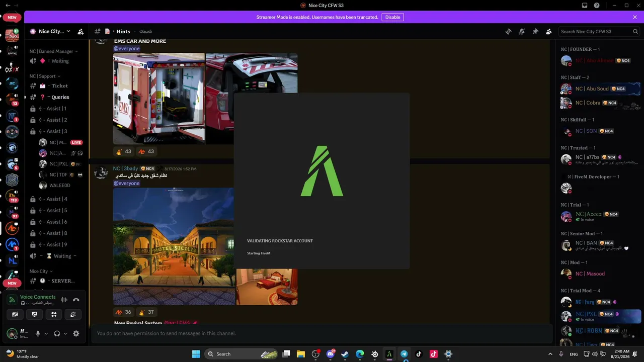Click the NC | TDF voice participant
Screen dimensions: 644x362
(x=61, y=175)
